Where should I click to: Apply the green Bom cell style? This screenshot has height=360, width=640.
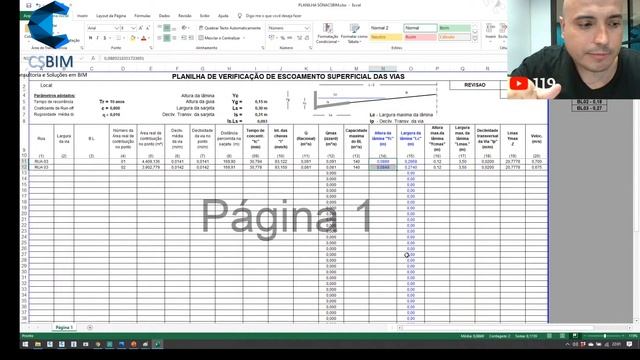point(454,28)
